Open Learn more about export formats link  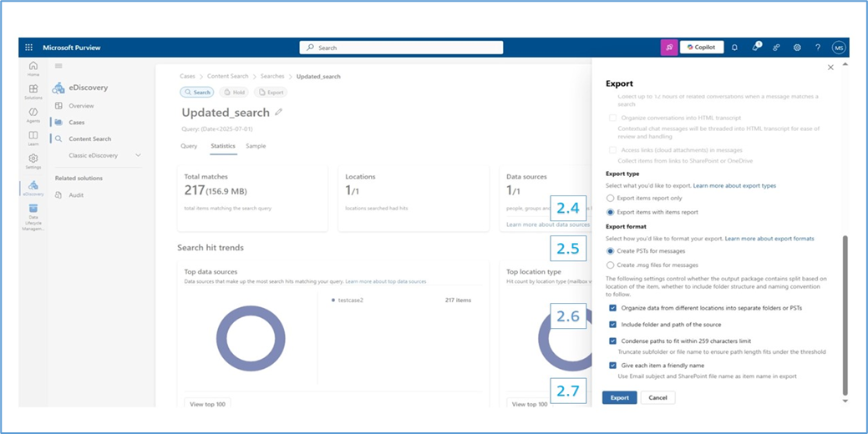tap(769, 239)
